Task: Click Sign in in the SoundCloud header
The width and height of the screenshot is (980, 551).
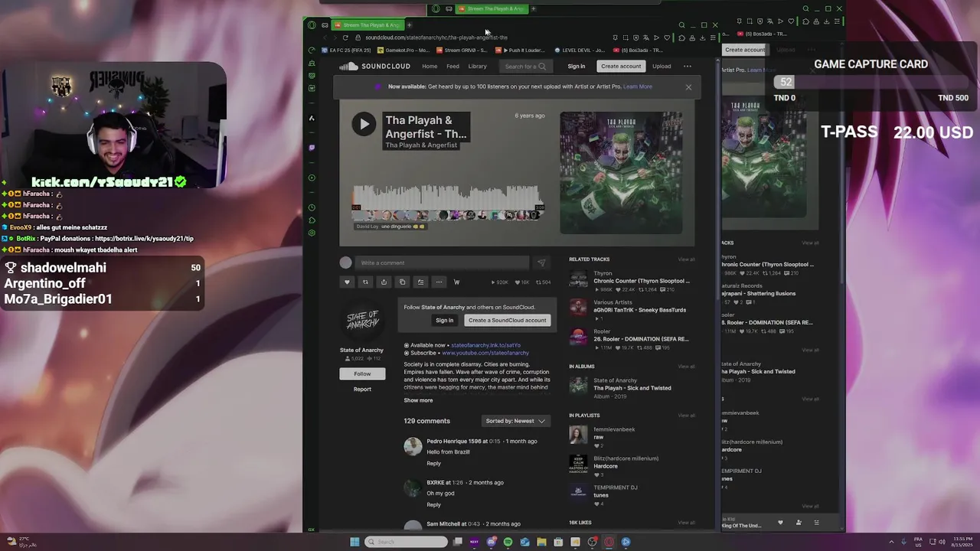Action: [x=577, y=67]
